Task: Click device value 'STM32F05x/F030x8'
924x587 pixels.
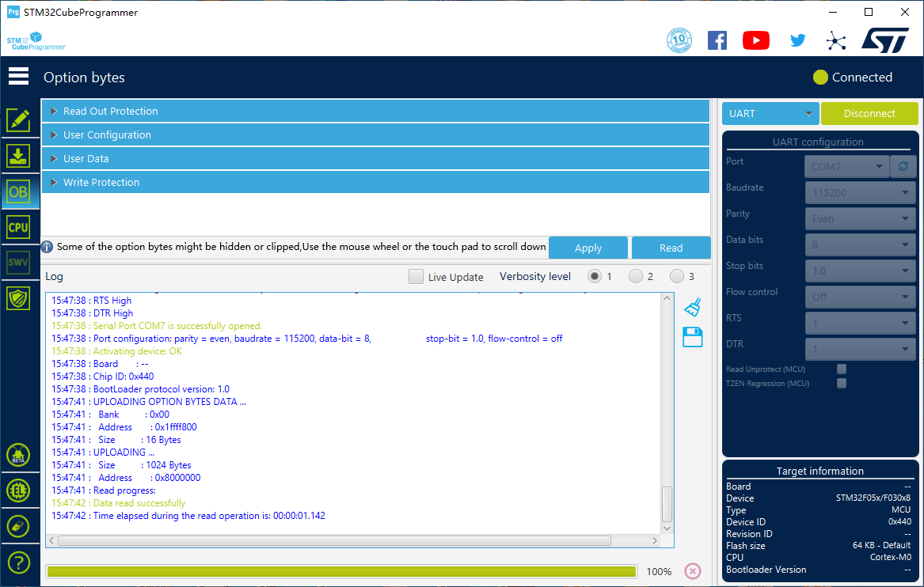Action: coord(873,498)
